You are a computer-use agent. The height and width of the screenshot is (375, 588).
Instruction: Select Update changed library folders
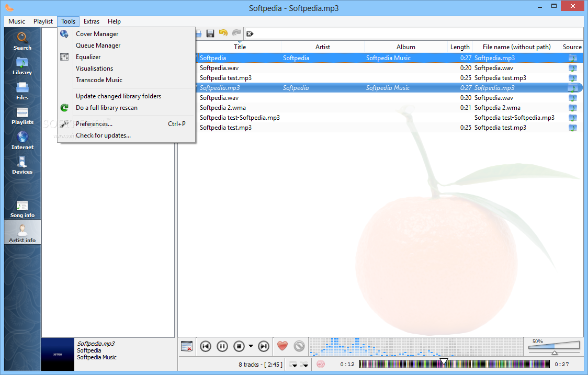point(127,96)
